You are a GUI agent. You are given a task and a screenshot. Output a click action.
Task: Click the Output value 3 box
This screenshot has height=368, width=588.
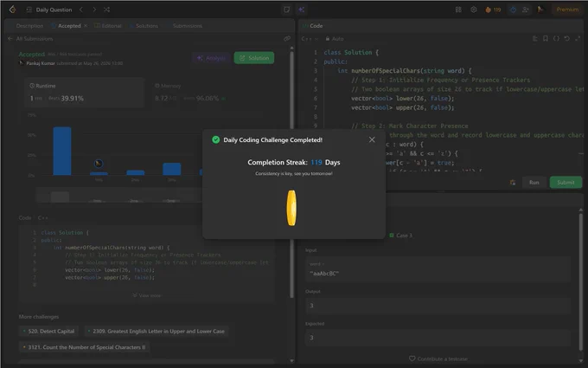pyautogui.click(x=438, y=306)
